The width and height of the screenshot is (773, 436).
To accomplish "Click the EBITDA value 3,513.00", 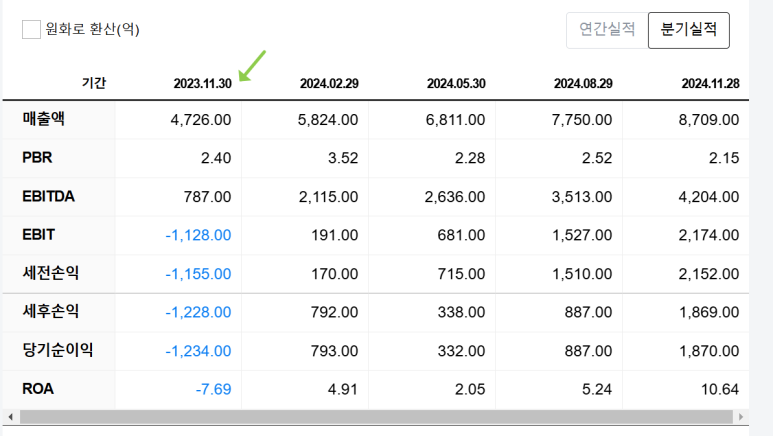I will click(582, 197).
